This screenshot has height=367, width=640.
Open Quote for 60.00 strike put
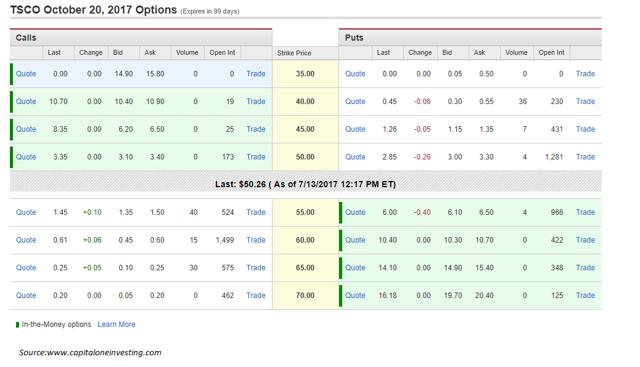pyautogui.click(x=355, y=240)
